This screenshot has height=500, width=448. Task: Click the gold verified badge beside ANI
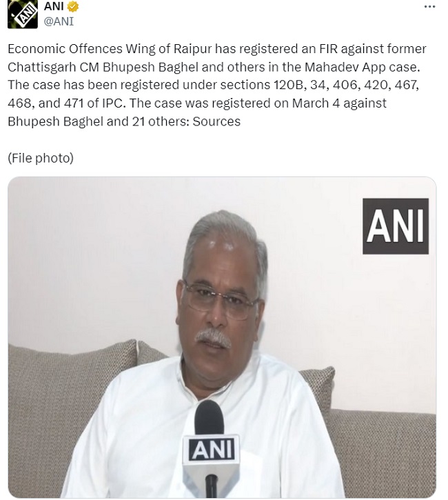click(73, 6)
